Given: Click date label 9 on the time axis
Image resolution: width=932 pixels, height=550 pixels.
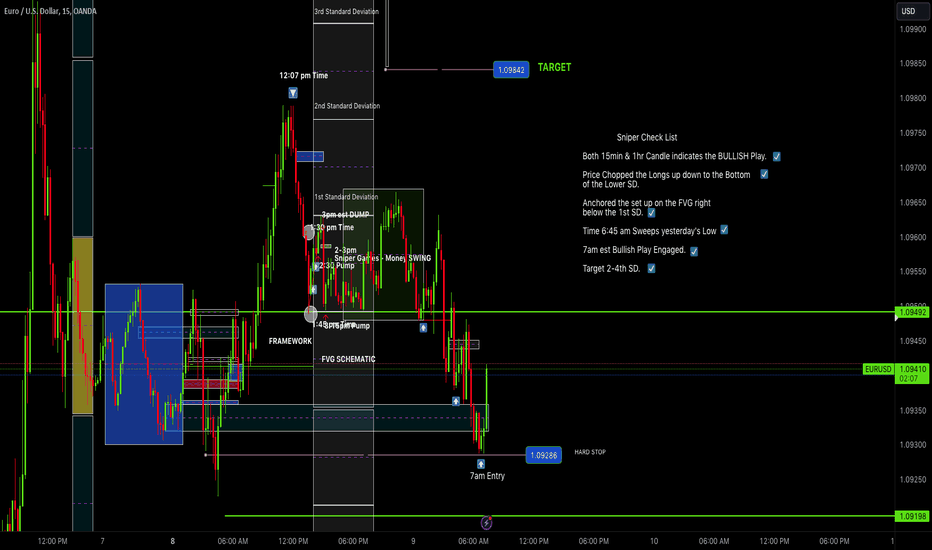Looking at the screenshot, I should [x=413, y=541].
